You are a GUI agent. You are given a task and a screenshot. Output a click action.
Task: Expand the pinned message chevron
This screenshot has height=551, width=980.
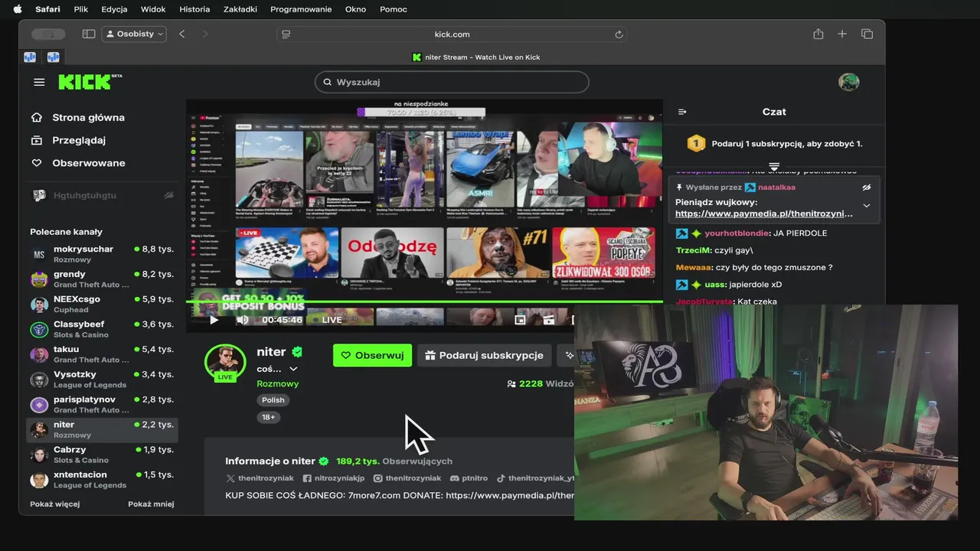(867, 206)
